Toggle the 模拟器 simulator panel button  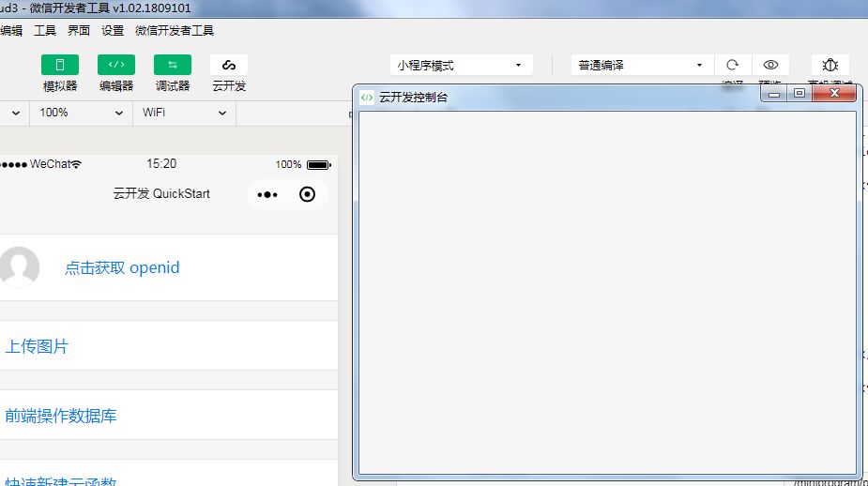coord(60,65)
